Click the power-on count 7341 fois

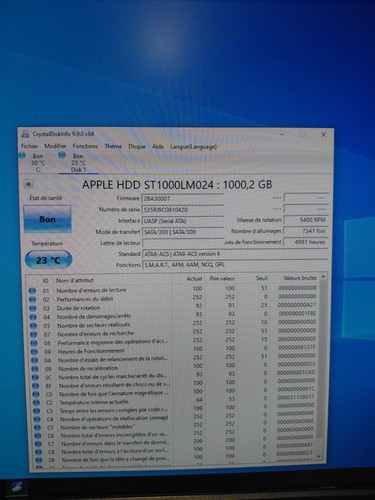click(x=306, y=231)
